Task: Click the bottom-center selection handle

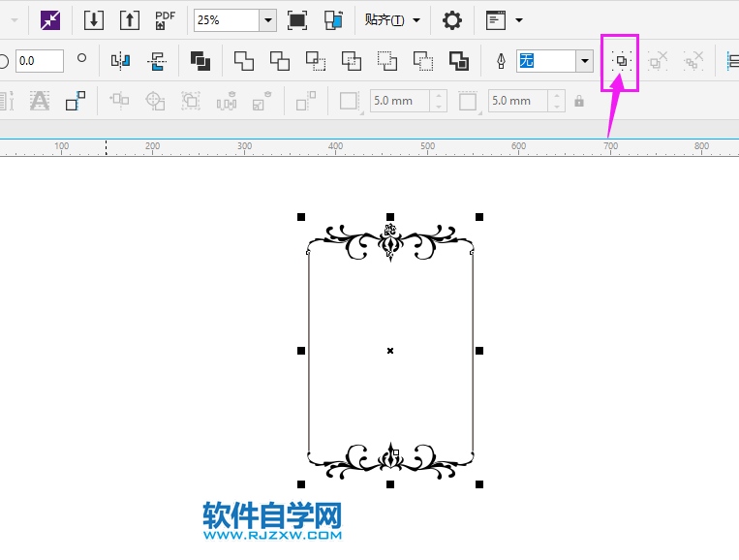Action: pos(390,484)
